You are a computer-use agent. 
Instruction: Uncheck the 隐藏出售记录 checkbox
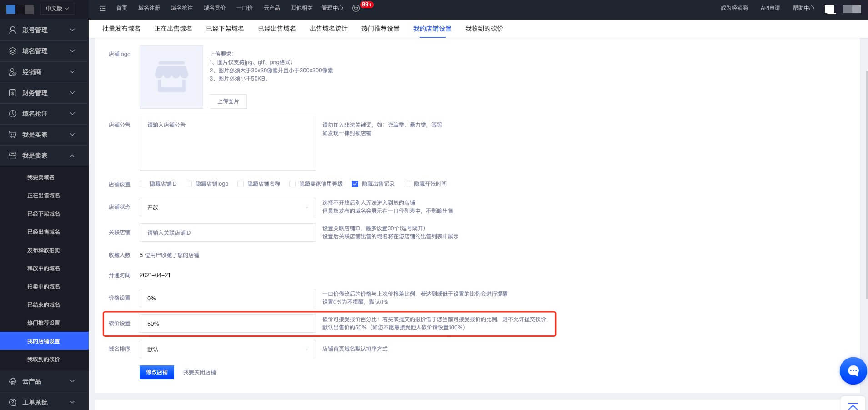pyautogui.click(x=355, y=184)
